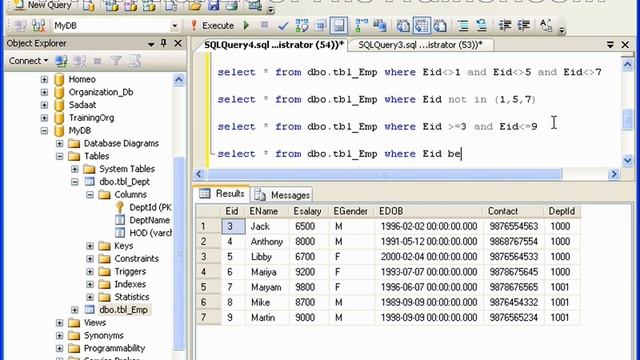The image size is (640, 360).
Task: Select the Eid cell with value 3
Action: point(233,227)
